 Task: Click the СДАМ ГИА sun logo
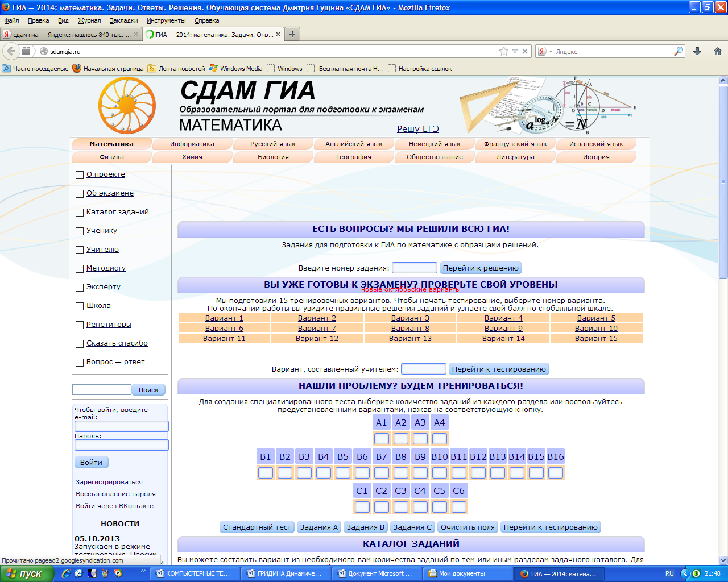127,106
